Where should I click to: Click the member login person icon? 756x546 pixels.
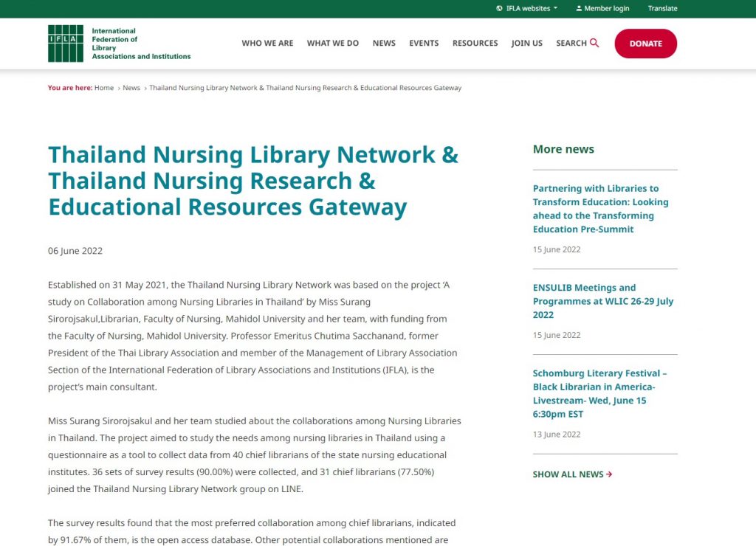(577, 9)
